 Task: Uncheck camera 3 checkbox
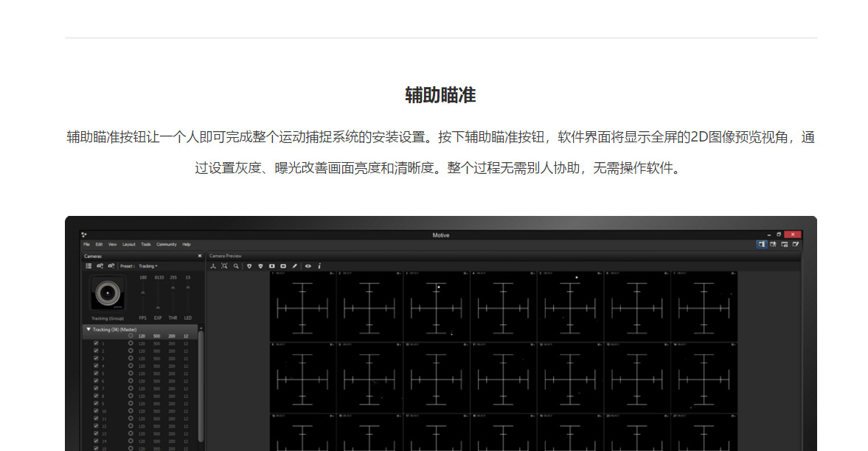tap(96, 358)
